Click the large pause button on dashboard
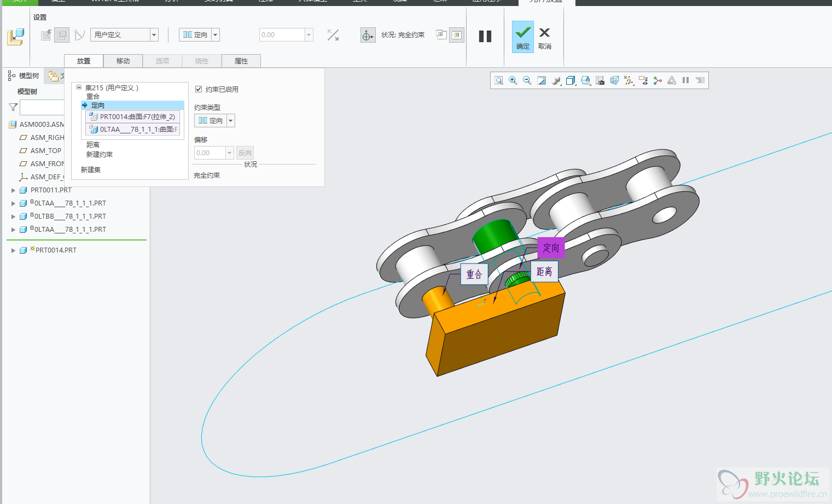The image size is (832, 504). pos(485,36)
